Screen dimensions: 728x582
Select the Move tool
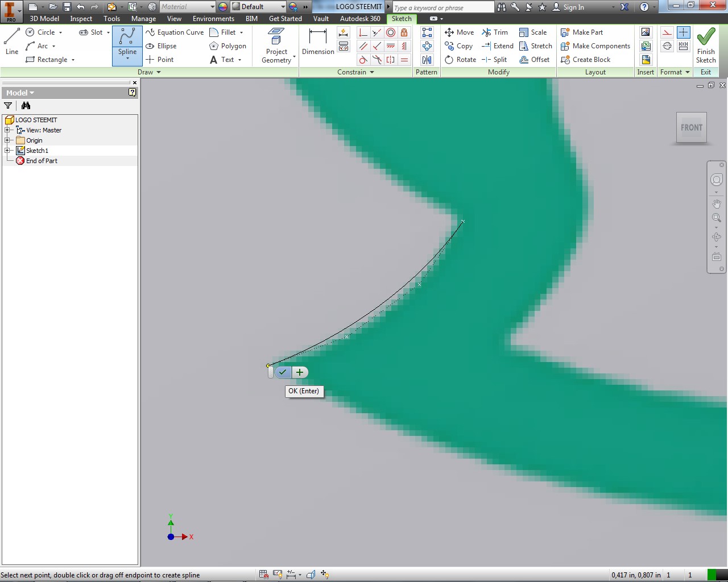coord(459,32)
